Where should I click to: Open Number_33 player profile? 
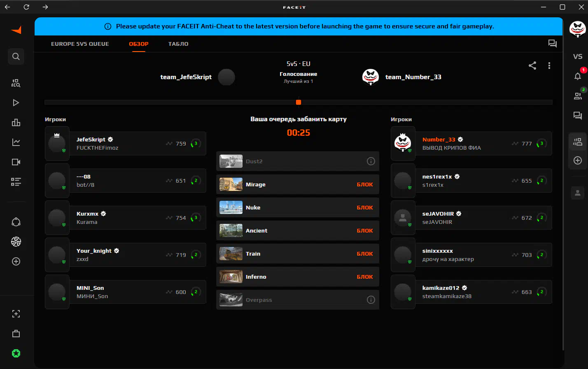[x=471, y=143]
